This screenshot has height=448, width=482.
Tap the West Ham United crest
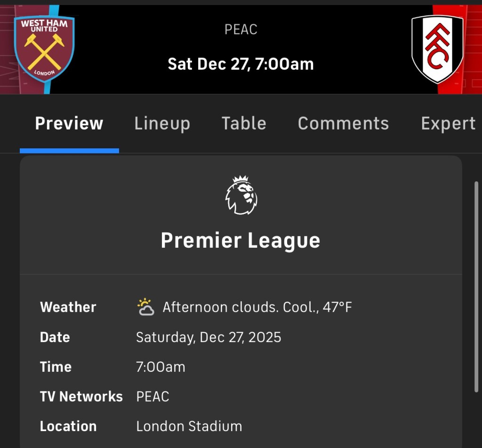[x=44, y=49]
